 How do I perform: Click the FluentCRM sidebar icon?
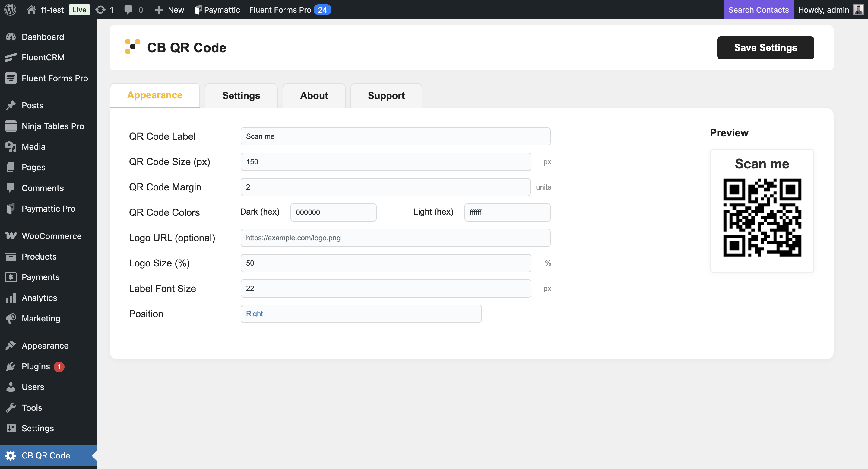[11, 57]
